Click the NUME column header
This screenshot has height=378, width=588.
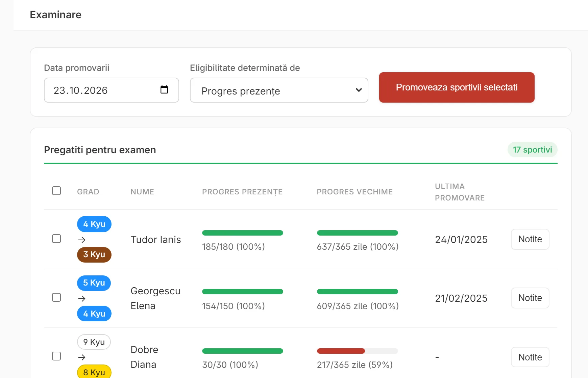click(x=142, y=192)
